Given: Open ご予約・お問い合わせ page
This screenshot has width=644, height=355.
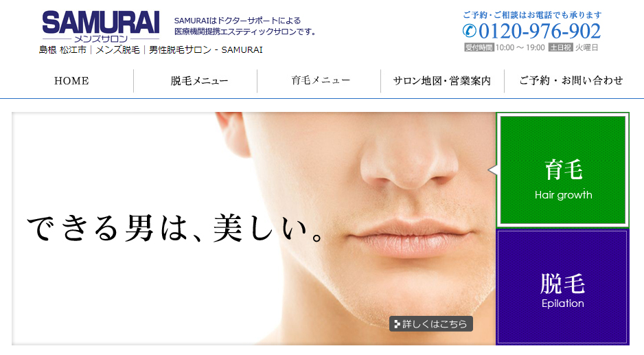Looking at the screenshot, I should click(x=571, y=80).
